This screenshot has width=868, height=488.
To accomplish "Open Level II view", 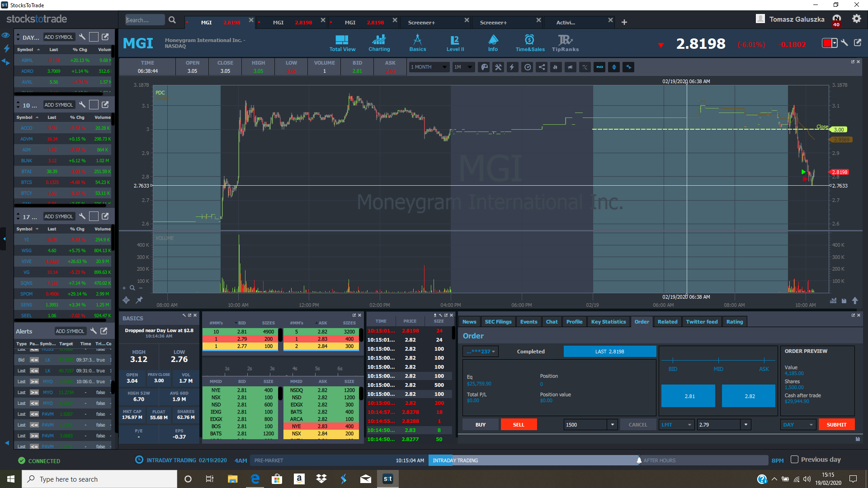I will (x=455, y=43).
